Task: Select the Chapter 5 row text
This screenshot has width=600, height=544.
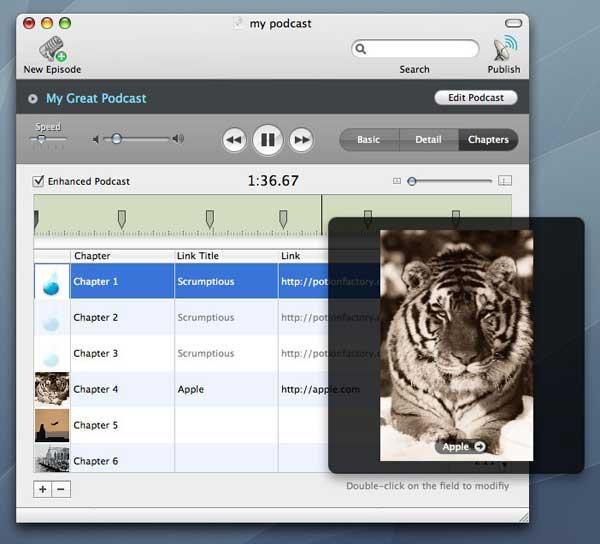Action: click(95, 425)
